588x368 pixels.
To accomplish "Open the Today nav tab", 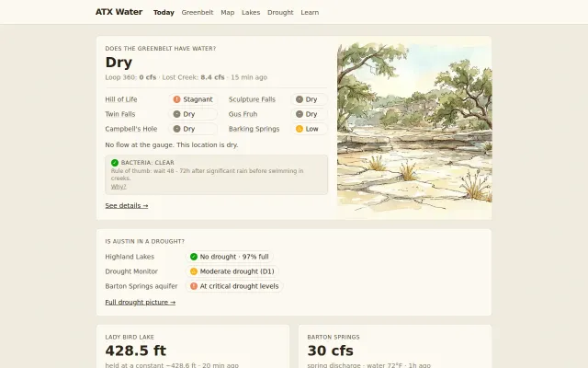I will click(164, 12).
